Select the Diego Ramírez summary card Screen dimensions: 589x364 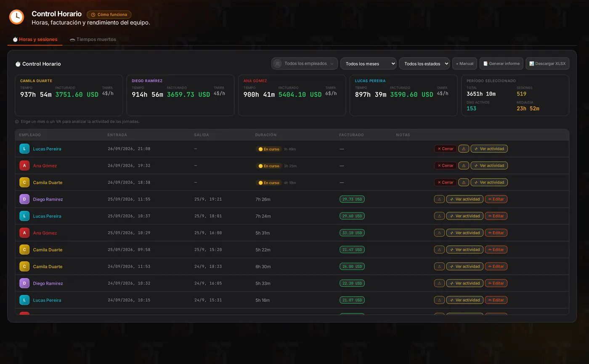(180, 95)
